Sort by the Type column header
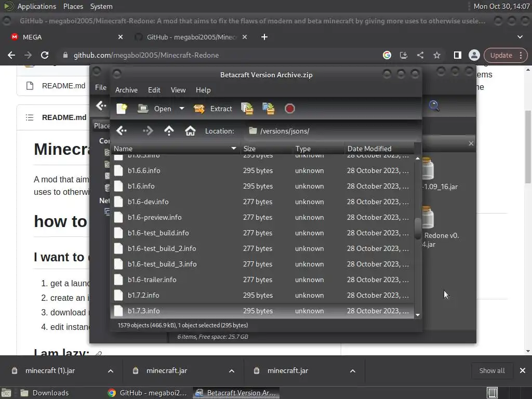Image resolution: width=532 pixels, height=399 pixels. [x=318, y=149]
